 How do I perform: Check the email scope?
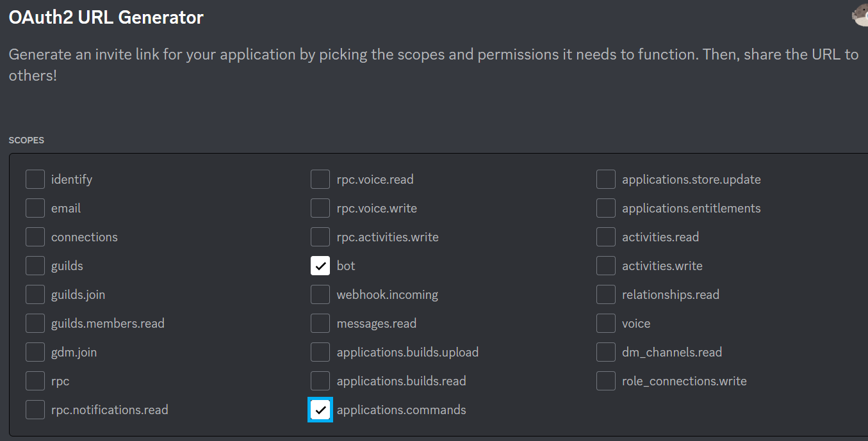tap(35, 208)
